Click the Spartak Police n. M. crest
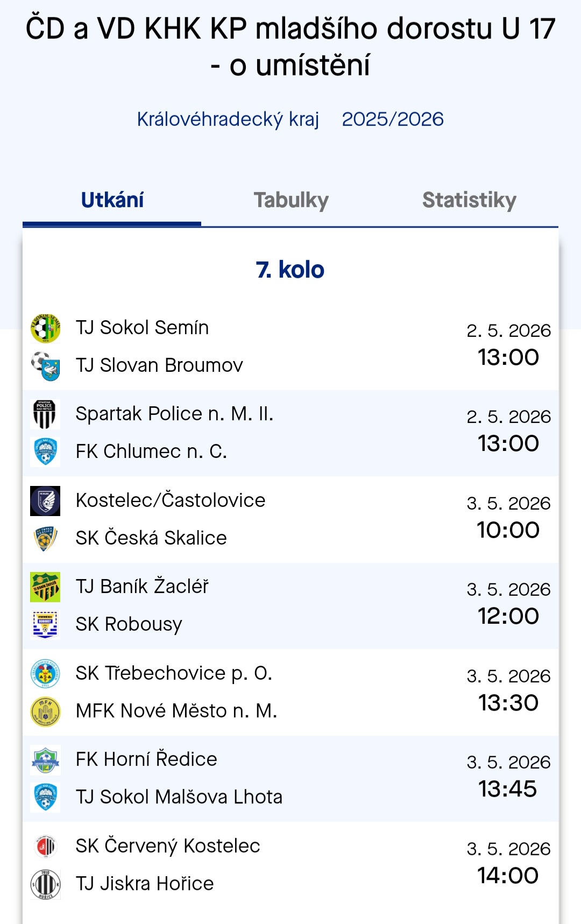Image resolution: width=581 pixels, height=924 pixels. tap(45, 414)
